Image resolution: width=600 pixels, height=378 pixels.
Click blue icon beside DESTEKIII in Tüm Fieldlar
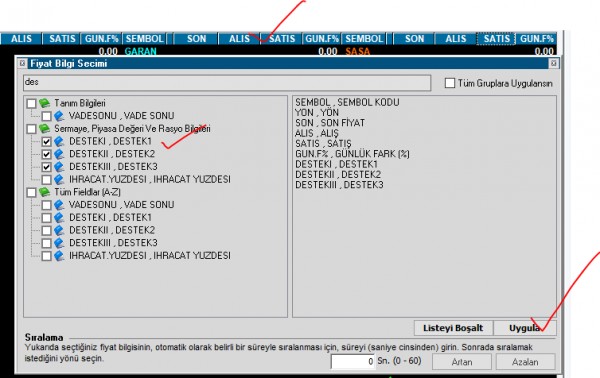[59, 243]
